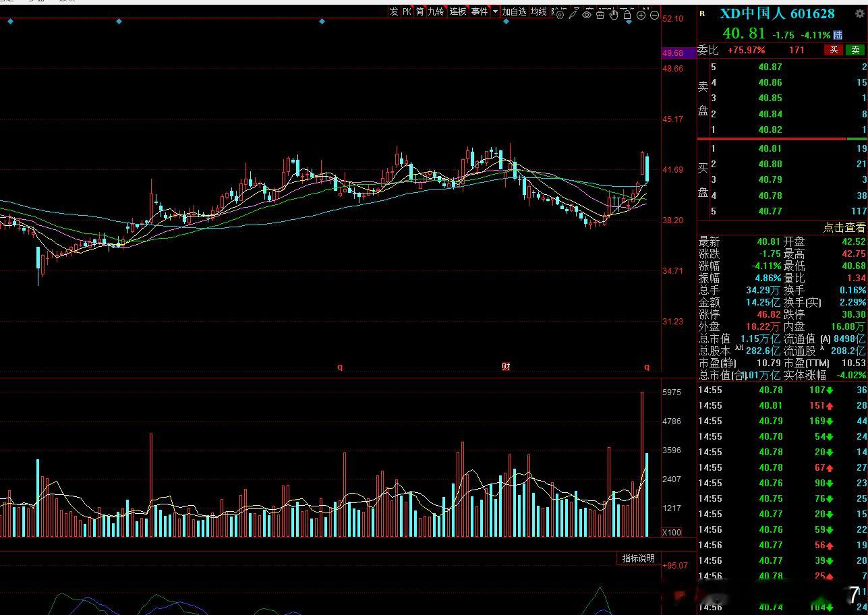This screenshot has height=615, width=868.
Task: Select the hand pan tool icon
Action: [614, 14]
